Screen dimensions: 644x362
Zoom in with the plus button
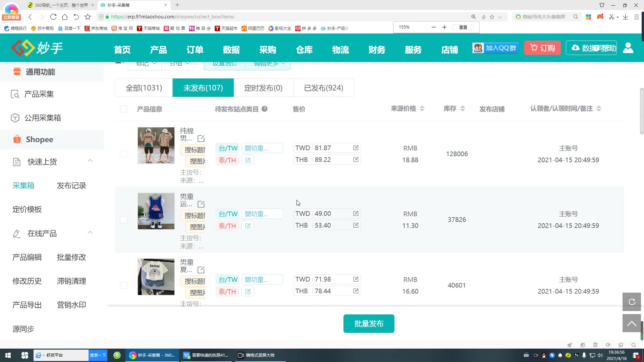tap(444, 27)
